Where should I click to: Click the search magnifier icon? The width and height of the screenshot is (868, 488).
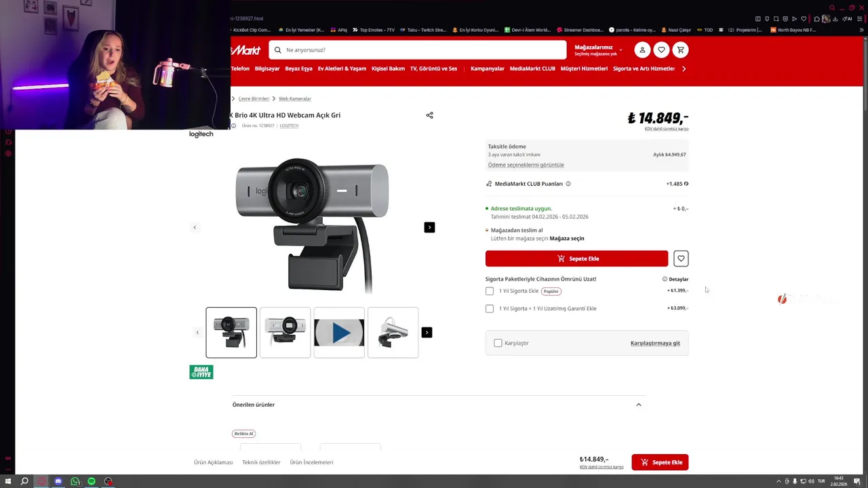tap(278, 50)
